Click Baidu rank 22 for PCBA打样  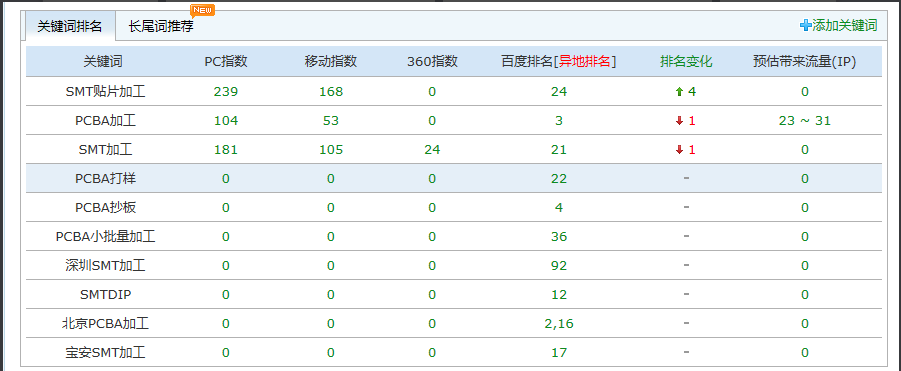pos(559,179)
